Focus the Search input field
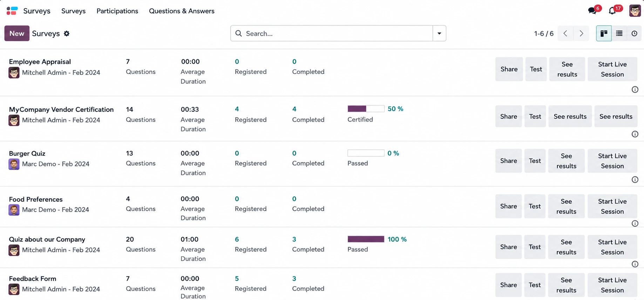 338,33
